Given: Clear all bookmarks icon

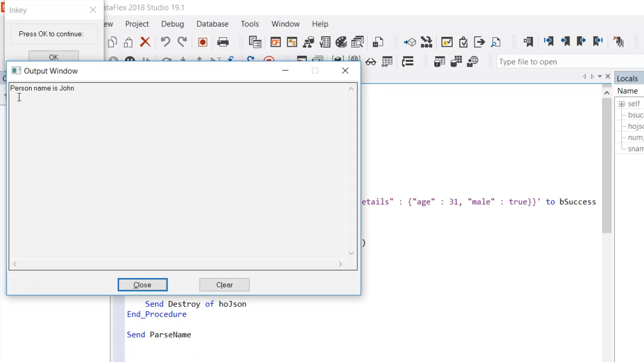Looking at the screenshot, I should coord(618,42).
